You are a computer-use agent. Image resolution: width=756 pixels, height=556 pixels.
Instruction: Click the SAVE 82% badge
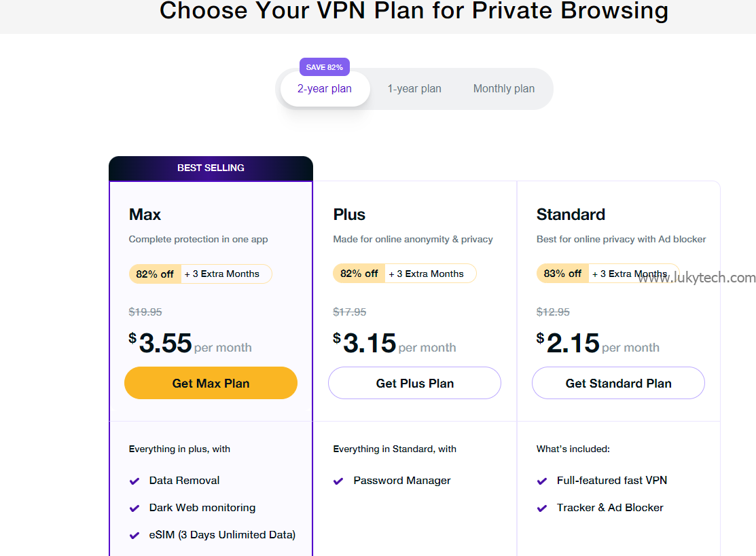[x=325, y=67]
